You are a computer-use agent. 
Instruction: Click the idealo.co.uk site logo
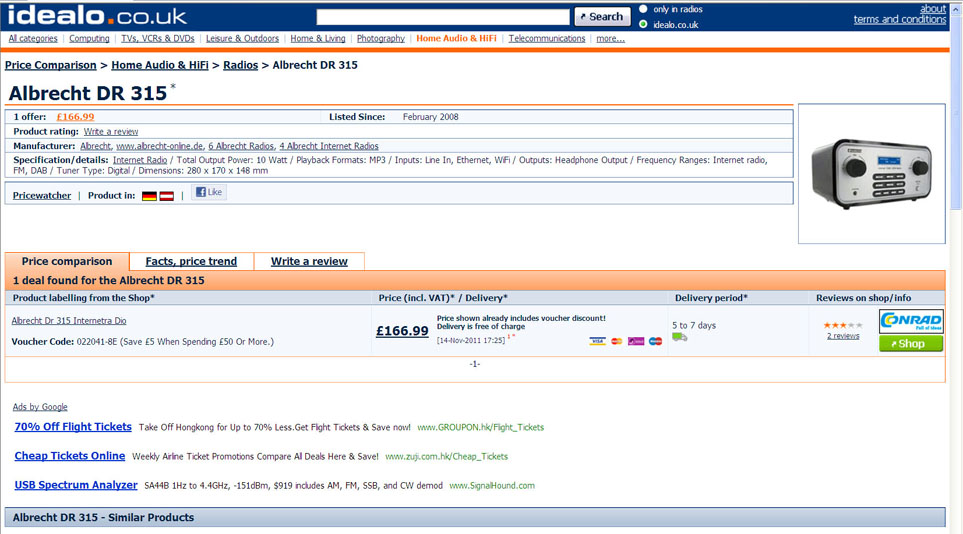(x=97, y=16)
